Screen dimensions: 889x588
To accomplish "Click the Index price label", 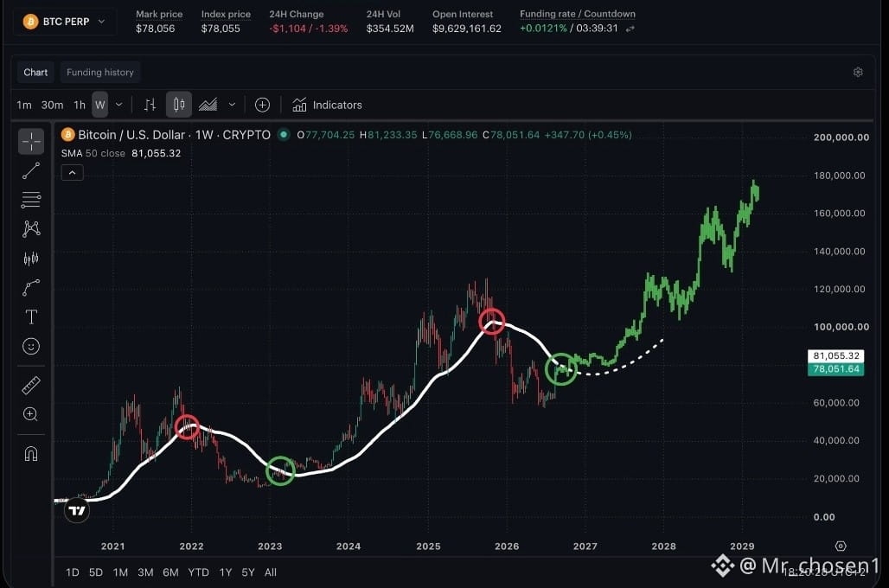I will pyautogui.click(x=226, y=14).
